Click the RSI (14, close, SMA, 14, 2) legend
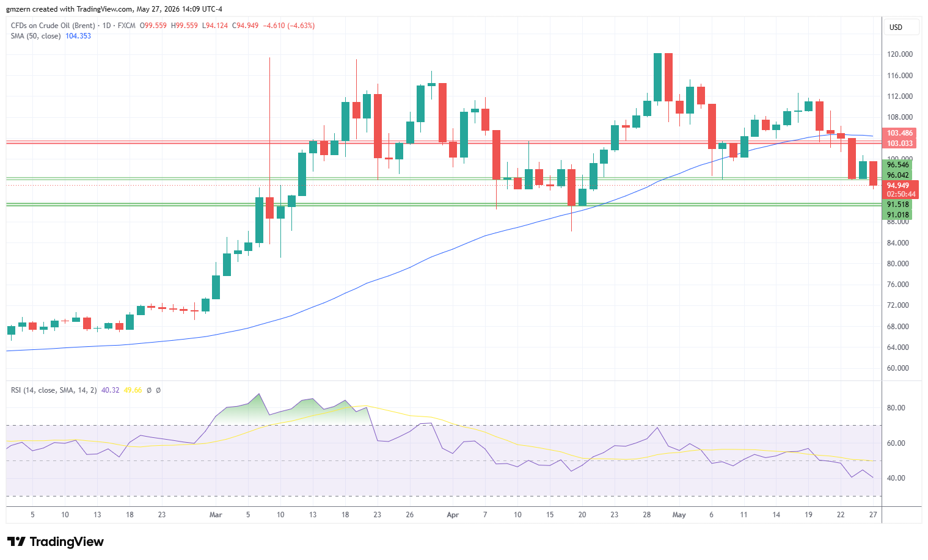Screen dimensions: 928x560 tap(54, 390)
